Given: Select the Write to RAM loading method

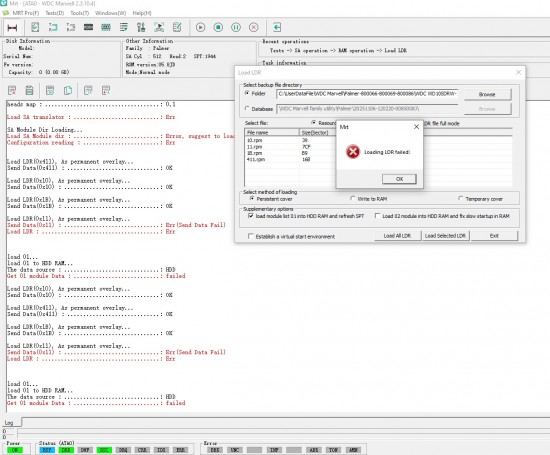Looking at the screenshot, I should 353,199.
